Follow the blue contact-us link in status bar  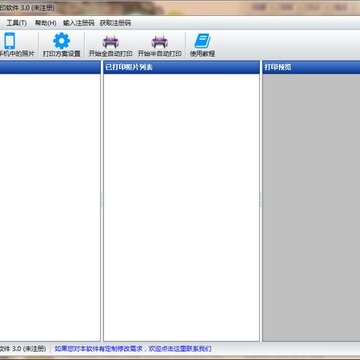click(133, 349)
